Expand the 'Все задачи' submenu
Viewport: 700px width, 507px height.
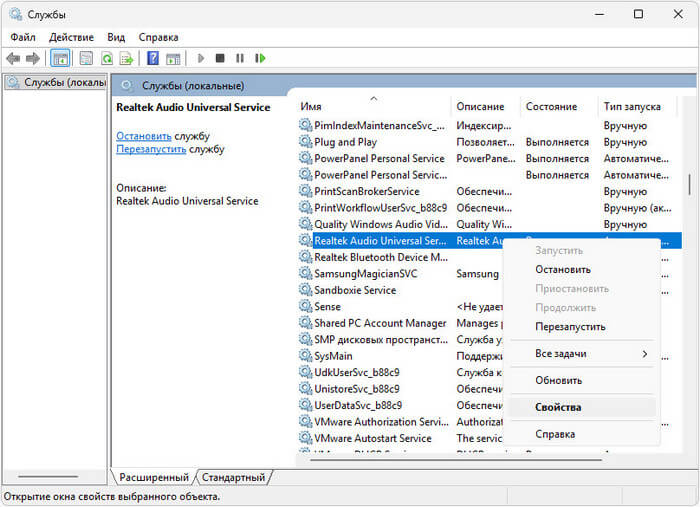590,354
